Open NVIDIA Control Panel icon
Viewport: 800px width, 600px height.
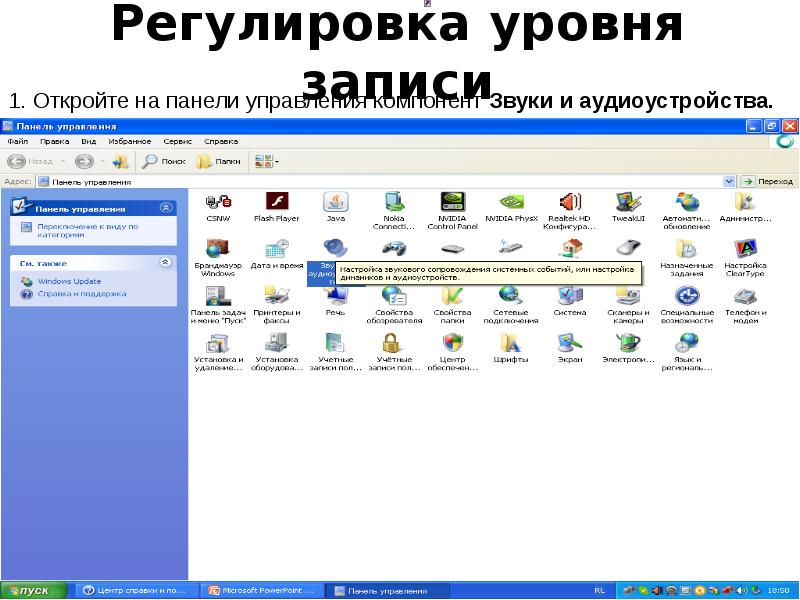453,211
